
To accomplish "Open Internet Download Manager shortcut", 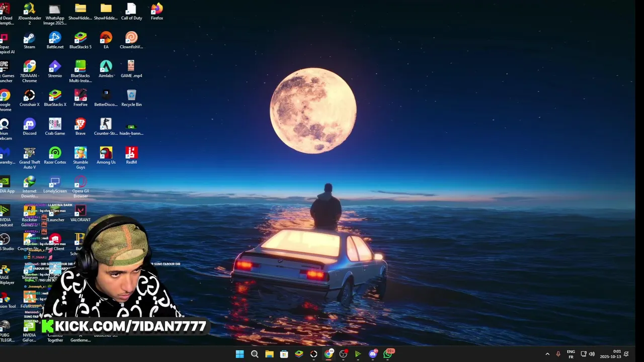I will pyautogui.click(x=29, y=187).
